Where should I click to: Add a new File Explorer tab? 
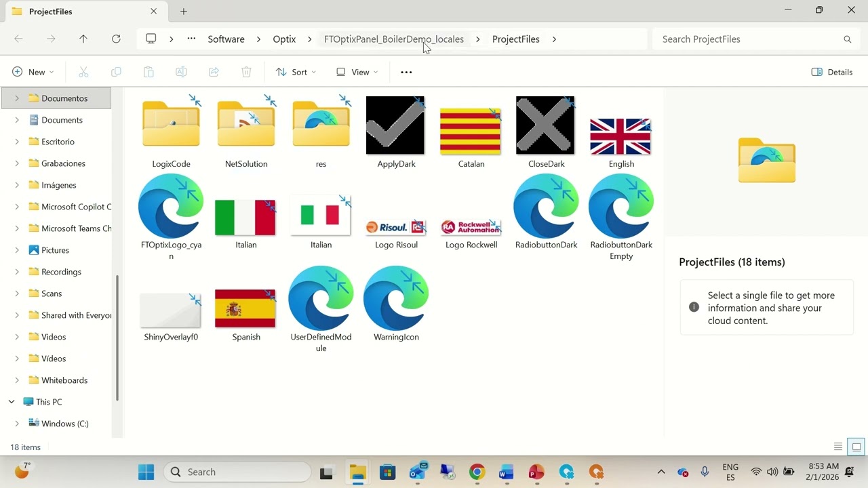pos(184,12)
